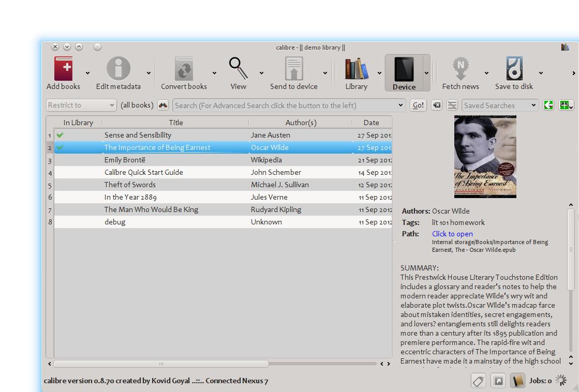Open search history dropdown arrow
This screenshot has width=579, height=392.
[x=400, y=105]
